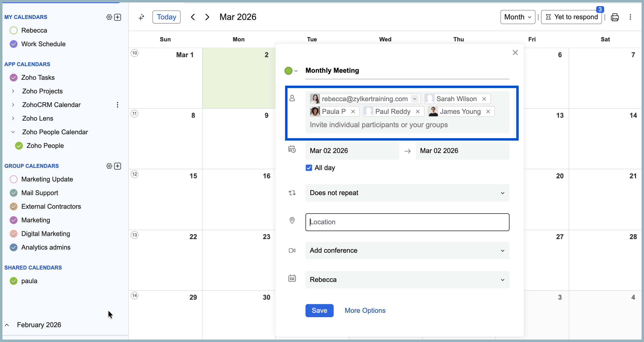Click the sparkle smart-add icon
This screenshot has width=644, height=342.
(x=142, y=17)
